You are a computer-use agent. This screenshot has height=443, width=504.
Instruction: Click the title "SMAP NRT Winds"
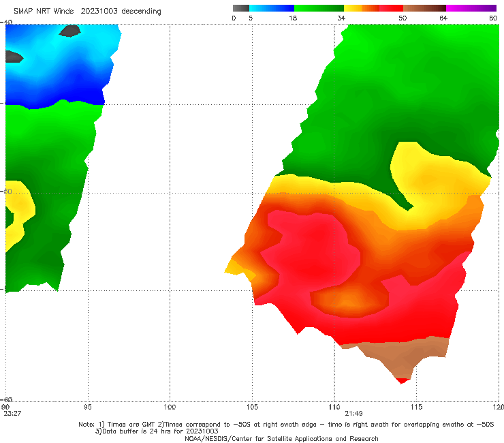tap(44, 12)
